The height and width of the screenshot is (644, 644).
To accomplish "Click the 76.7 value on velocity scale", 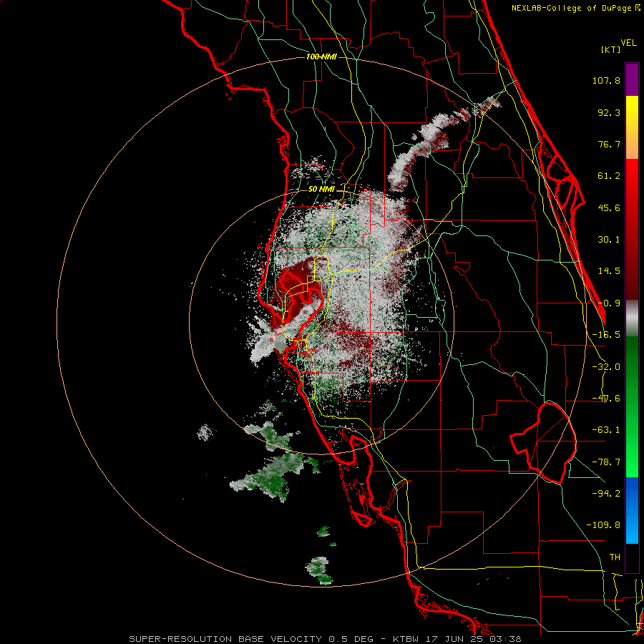I will tap(609, 144).
